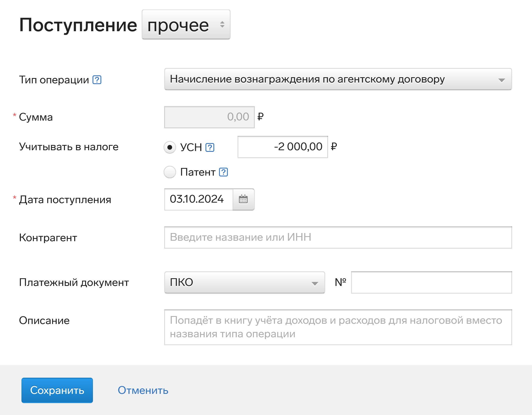The image size is (532, 415).
Task: Click the Сумма label
Action: (x=36, y=117)
